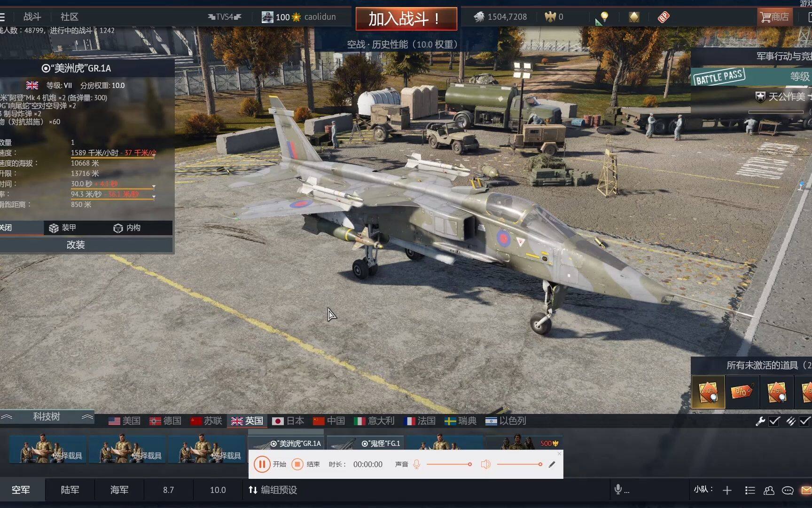
Task: Click the voice chat microphone icon
Action: point(618,490)
